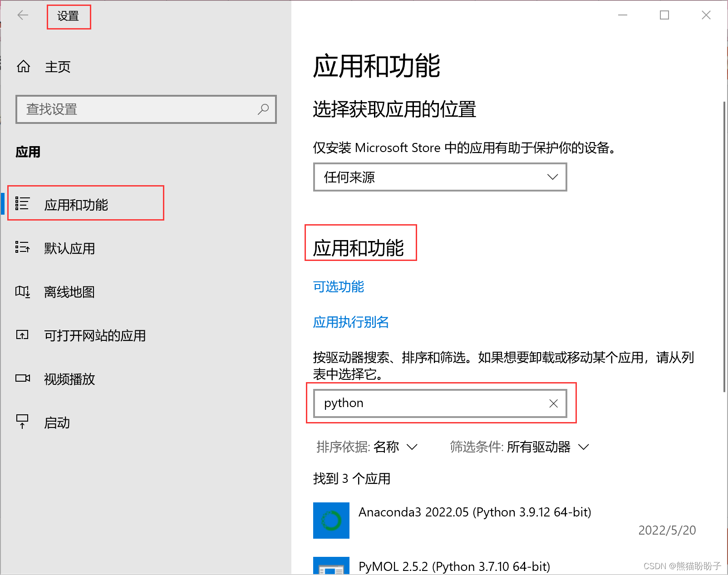Click the Anaconda3 app icon

tap(331, 521)
